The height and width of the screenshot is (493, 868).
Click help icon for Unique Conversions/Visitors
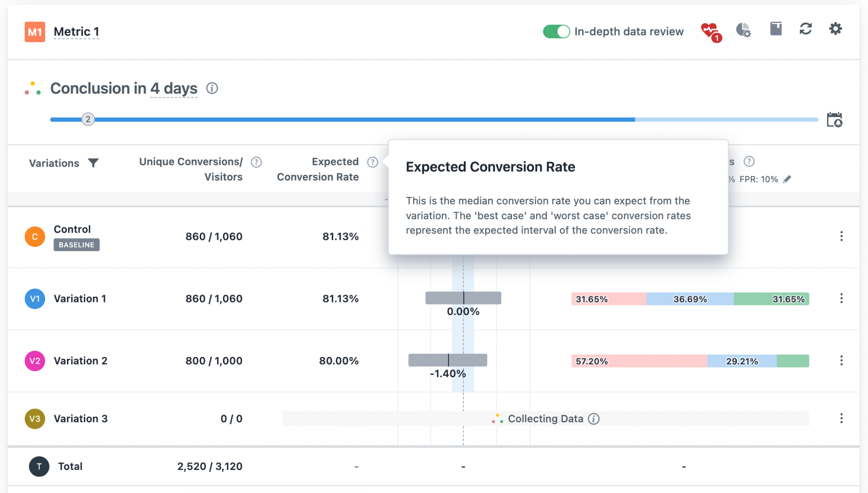click(257, 162)
